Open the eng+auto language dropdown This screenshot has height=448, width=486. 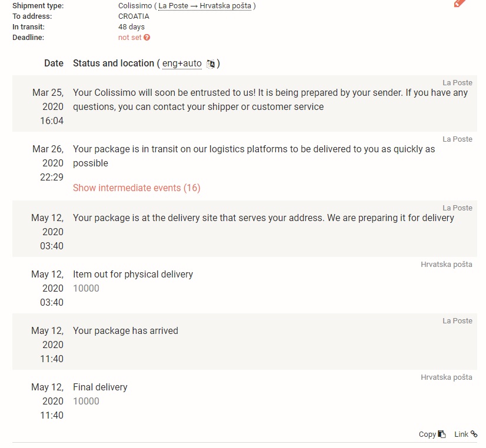(x=182, y=63)
